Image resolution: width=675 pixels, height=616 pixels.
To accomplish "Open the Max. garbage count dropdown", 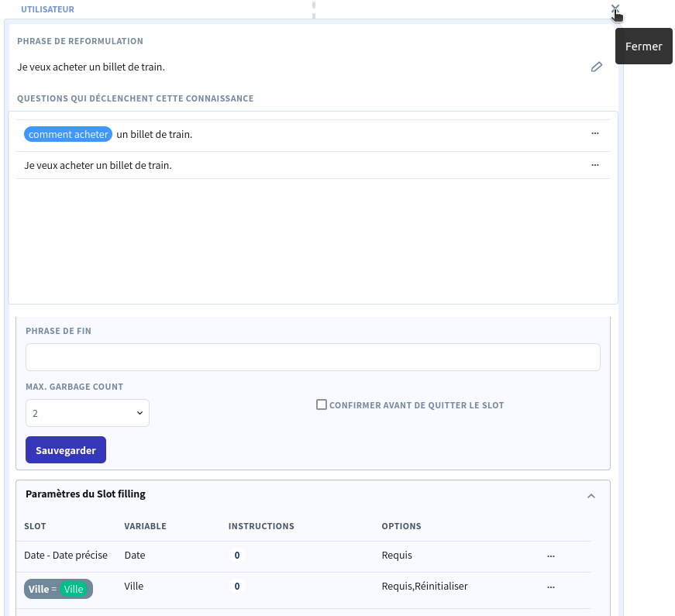I will pos(88,413).
